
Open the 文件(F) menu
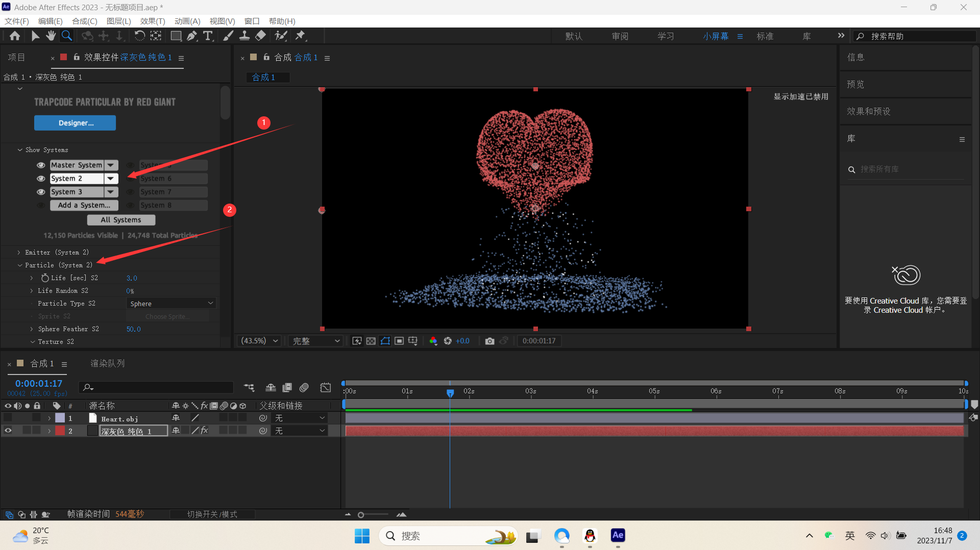[16, 21]
